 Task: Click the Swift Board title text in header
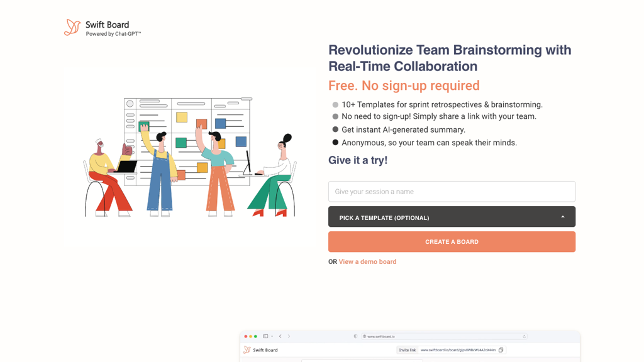[108, 25]
